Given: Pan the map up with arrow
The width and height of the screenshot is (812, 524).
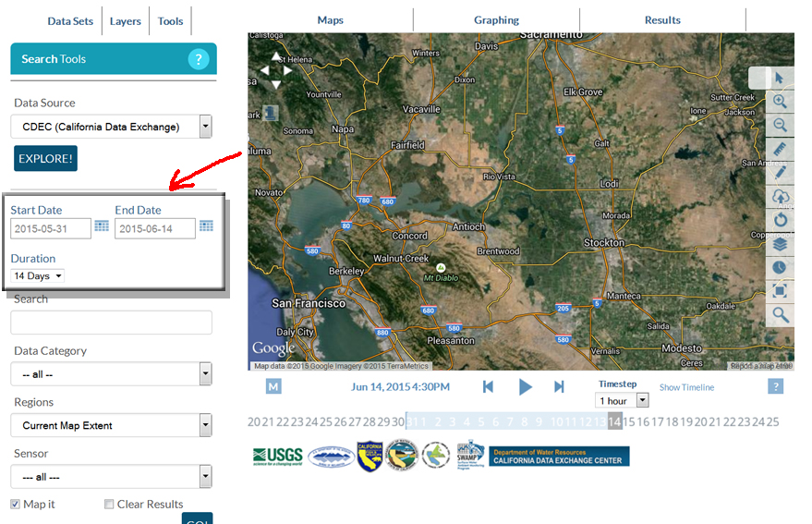Looking at the screenshot, I should pos(276,56).
